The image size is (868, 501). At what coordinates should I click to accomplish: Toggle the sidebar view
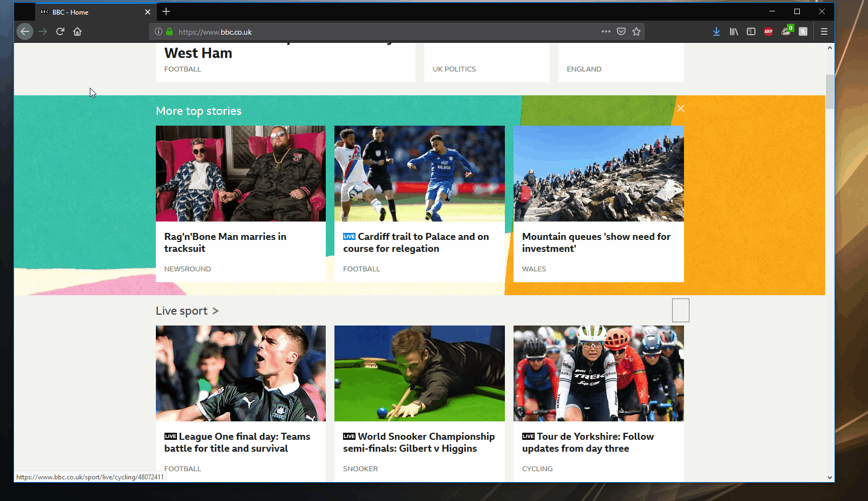(751, 31)
